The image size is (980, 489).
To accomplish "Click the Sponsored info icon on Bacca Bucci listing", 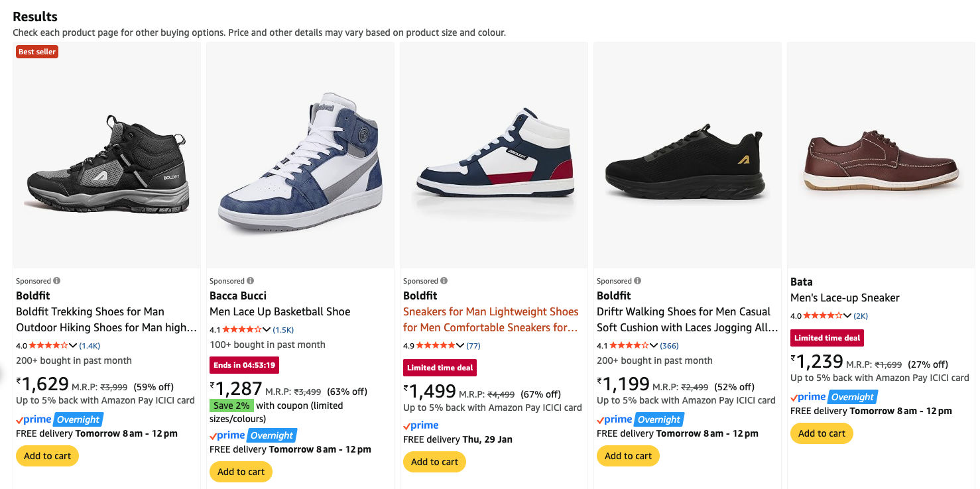I will click(251, 280).
